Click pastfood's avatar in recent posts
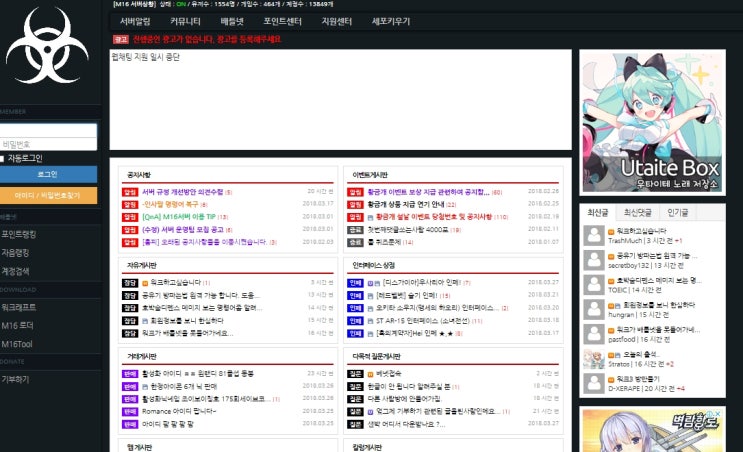The image size is (743, 452). (x=594, y=334)
